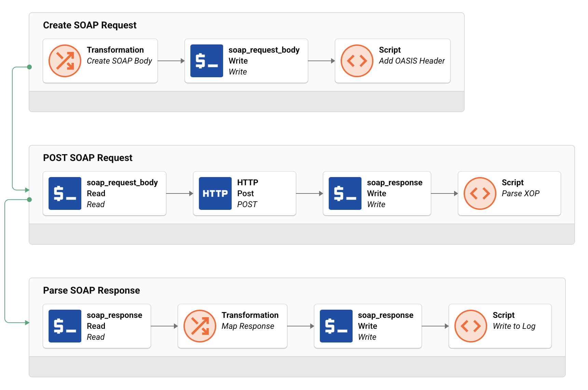Viewport: 588px width, 390px height.
Task: Click the Map Response Transformation icon
Action: click(x=200, y=326)
